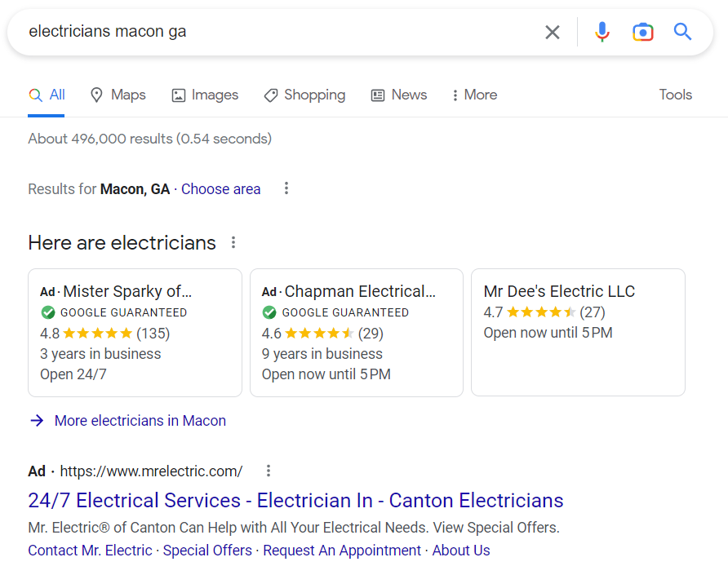Open the three-dot menu beside Choose area
Screen dimensions: 728x575
coord(286,188)
